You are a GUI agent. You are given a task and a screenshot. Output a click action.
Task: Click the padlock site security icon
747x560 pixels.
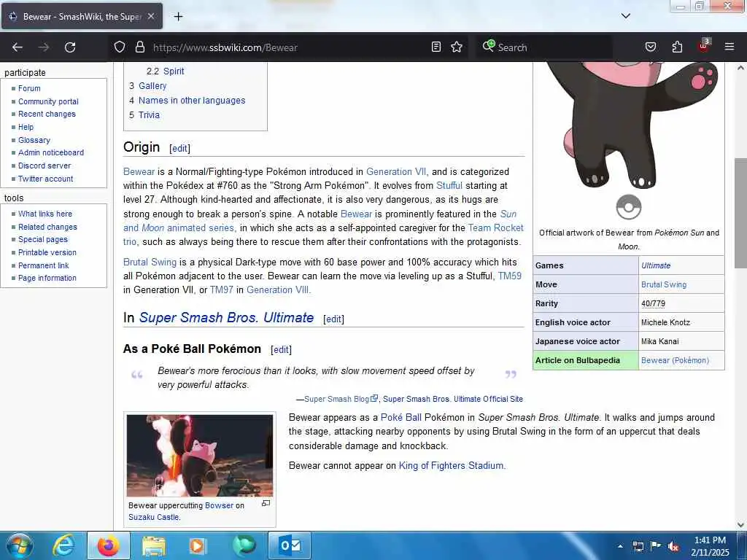[x=139, y=47]
